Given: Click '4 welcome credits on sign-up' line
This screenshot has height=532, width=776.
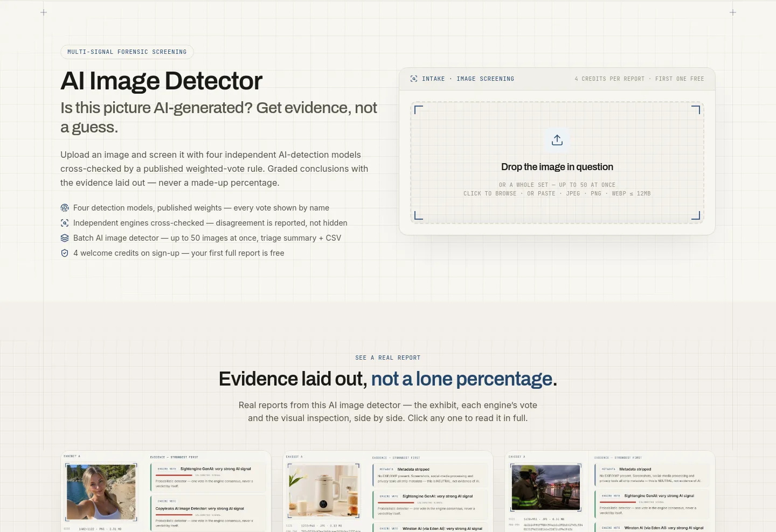Looking at the screenshot, I should click(x=178, y=253).
